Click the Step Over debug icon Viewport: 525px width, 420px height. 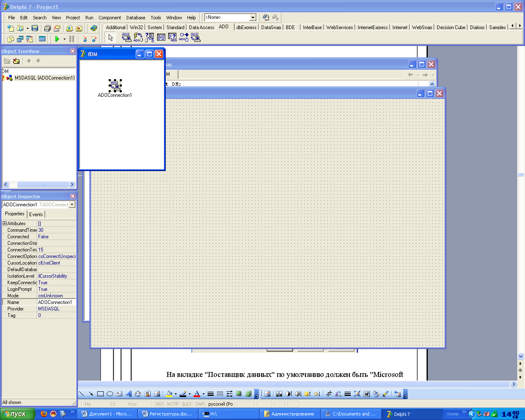94,39
